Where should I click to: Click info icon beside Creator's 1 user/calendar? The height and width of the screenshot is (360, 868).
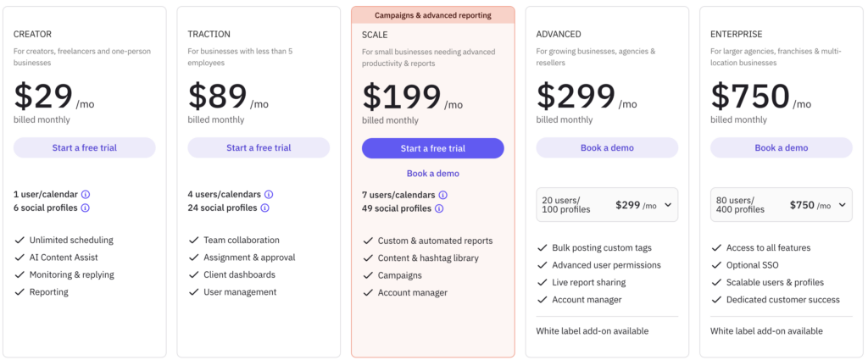pos(86,194)
